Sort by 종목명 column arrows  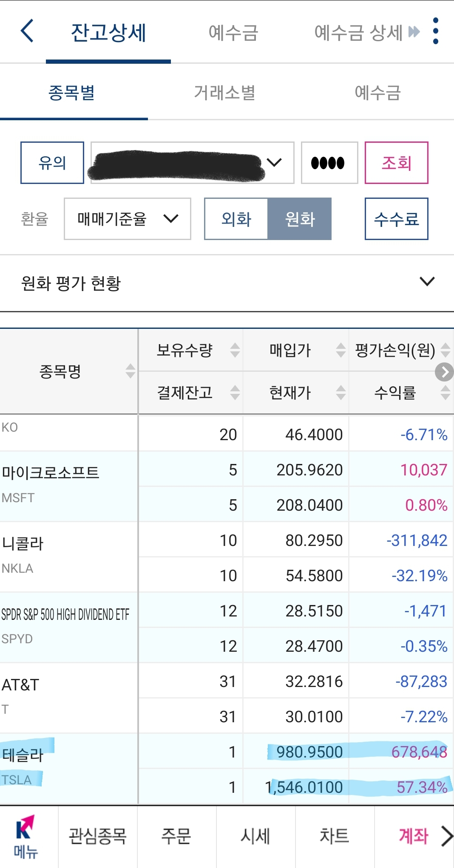click(131, 371)
